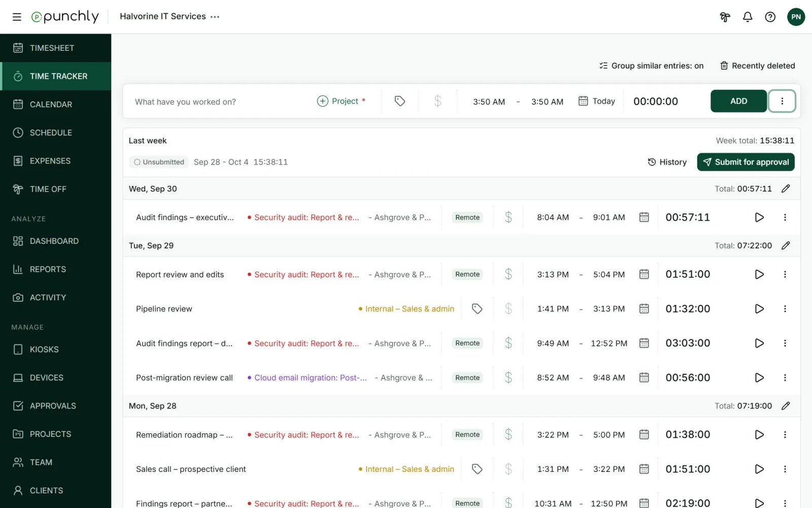Toggle billable dollar icon in new entry
The height and width of the screenshot is (508, 812).
438,101
